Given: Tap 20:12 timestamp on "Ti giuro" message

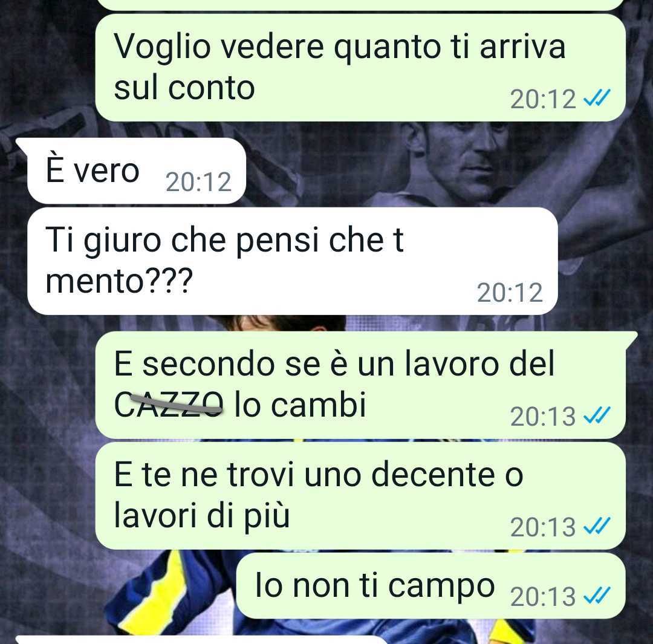Looking at the screenshot, I should [510, 293].
